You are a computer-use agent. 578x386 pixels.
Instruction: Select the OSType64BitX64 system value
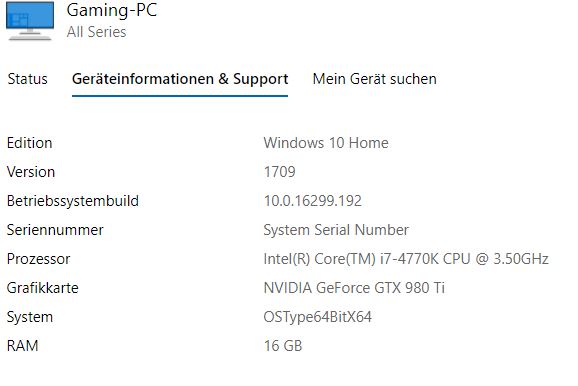pyautogui.click(x=318, y=317)
